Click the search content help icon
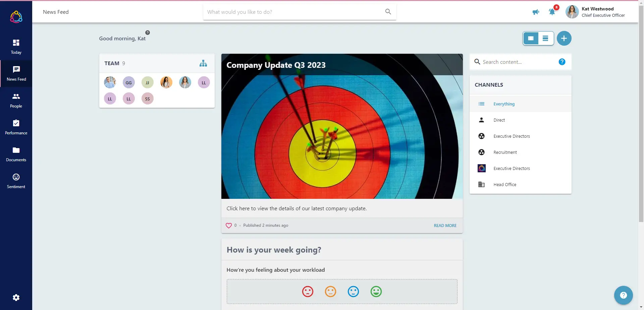 (x=562, y=62)
